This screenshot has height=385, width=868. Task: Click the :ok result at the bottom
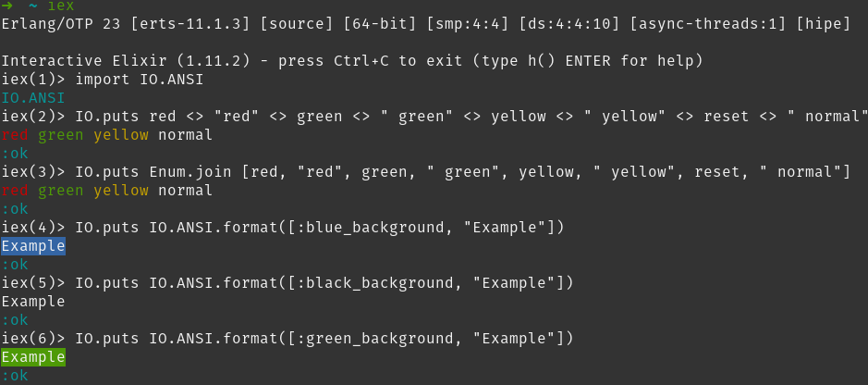15,376
